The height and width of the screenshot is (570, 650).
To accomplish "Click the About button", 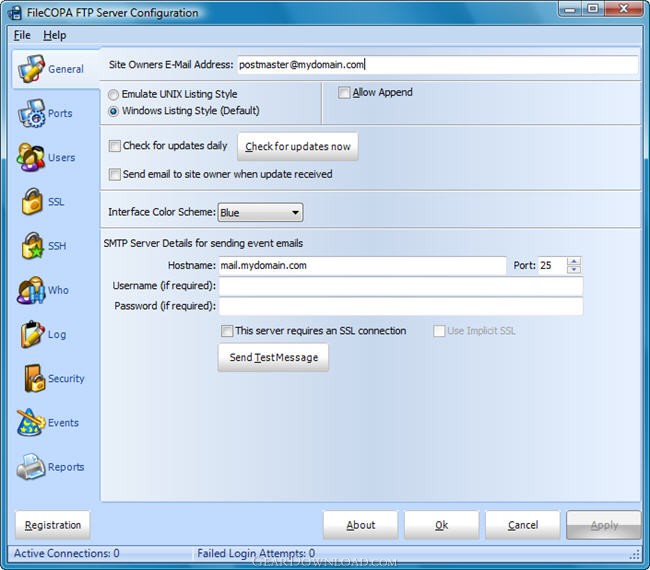I will pyautogui.click(x=361, y=525).
